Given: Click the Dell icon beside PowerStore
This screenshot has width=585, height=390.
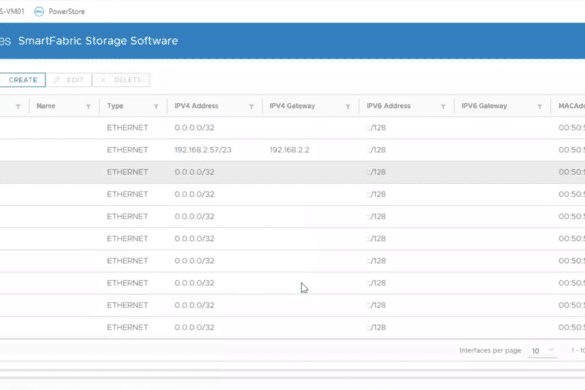Looking at the screenshot, I should point(39,12).
